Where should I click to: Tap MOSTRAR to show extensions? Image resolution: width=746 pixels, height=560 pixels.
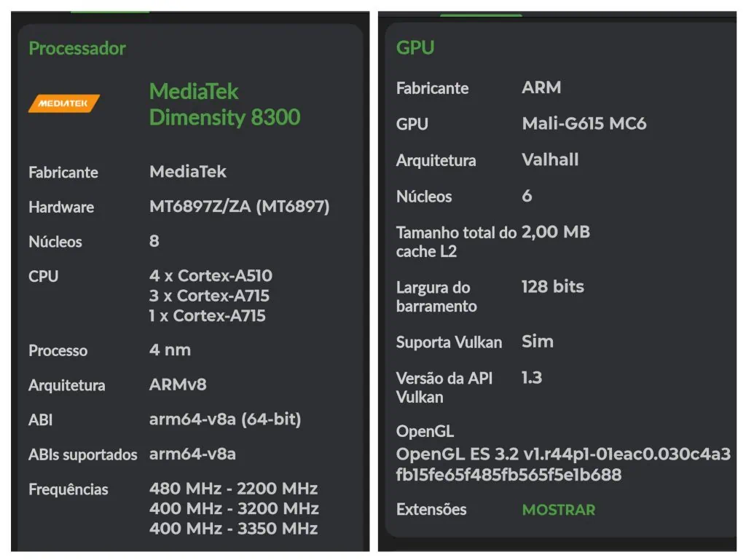pos(558,510)
